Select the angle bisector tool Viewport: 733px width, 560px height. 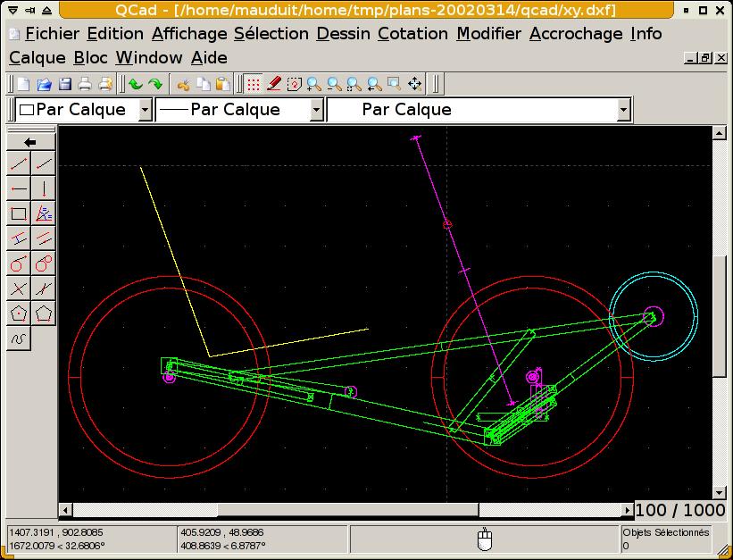click(x=44, y=213)
